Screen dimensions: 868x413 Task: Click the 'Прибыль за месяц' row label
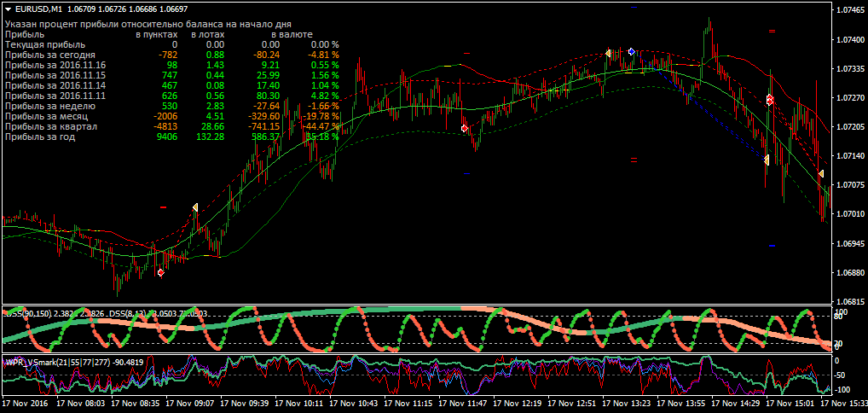[47, 116]
